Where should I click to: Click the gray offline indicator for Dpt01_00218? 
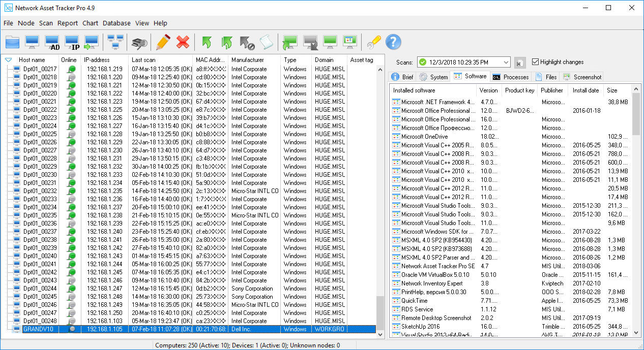(72, 77)
